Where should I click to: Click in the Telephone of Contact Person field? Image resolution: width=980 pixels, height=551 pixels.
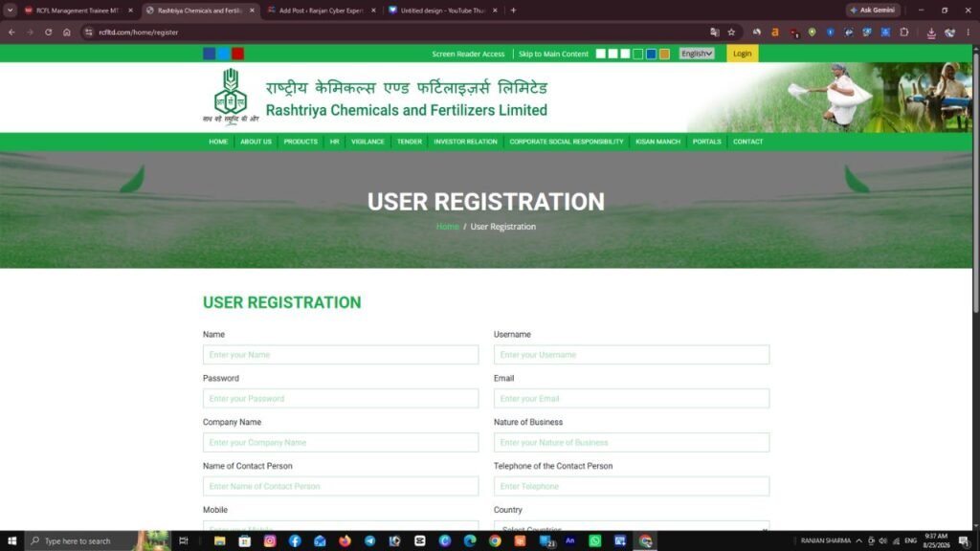632,486
